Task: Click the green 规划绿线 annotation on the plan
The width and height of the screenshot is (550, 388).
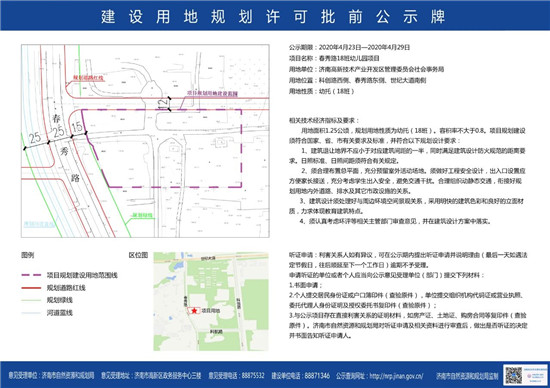Action: [x=143, y=215]
